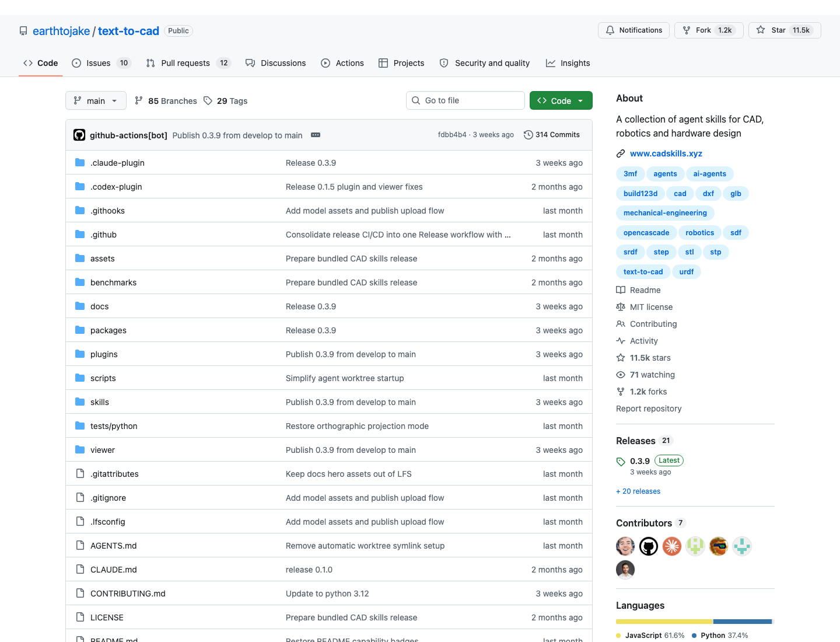Click the people icon next to Contributing
840x642 pixels.
621,324
